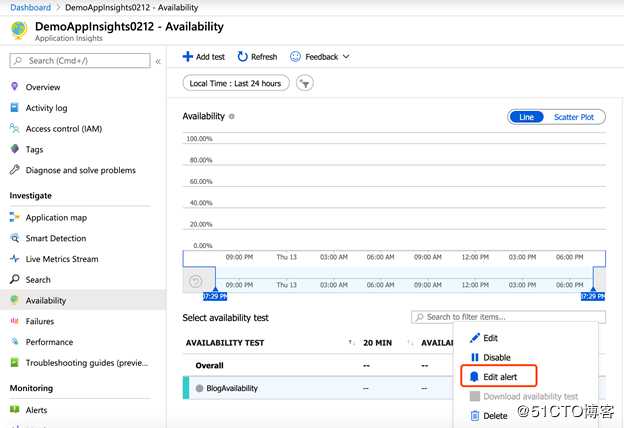
Task: Click the Alerts icon under Monitoring
Action: (x=14, y=409)
